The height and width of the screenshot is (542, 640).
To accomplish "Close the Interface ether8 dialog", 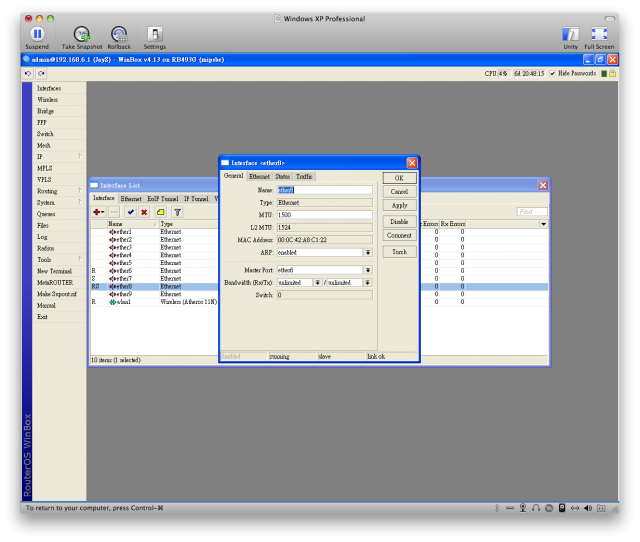I will coord(412,163).
